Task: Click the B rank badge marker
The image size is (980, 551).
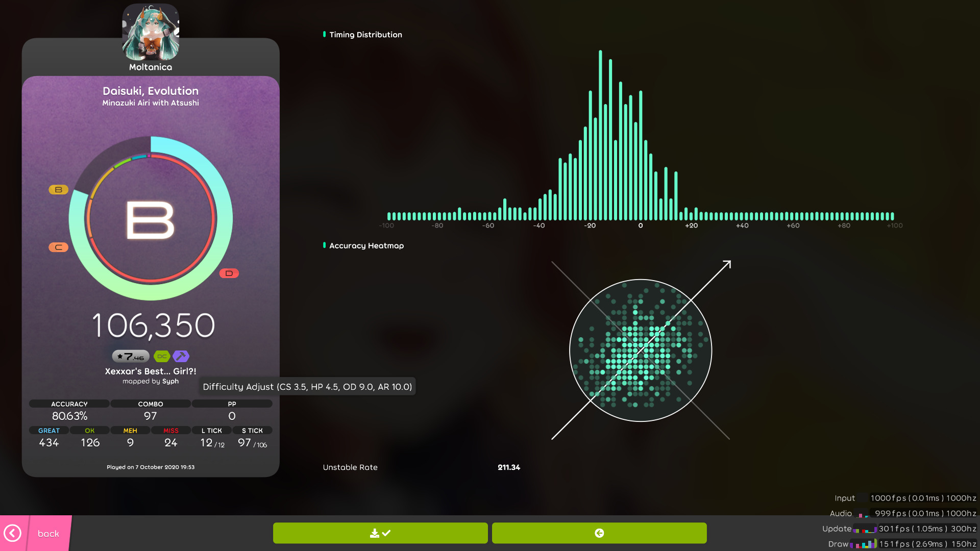Action: coord(59,190)
